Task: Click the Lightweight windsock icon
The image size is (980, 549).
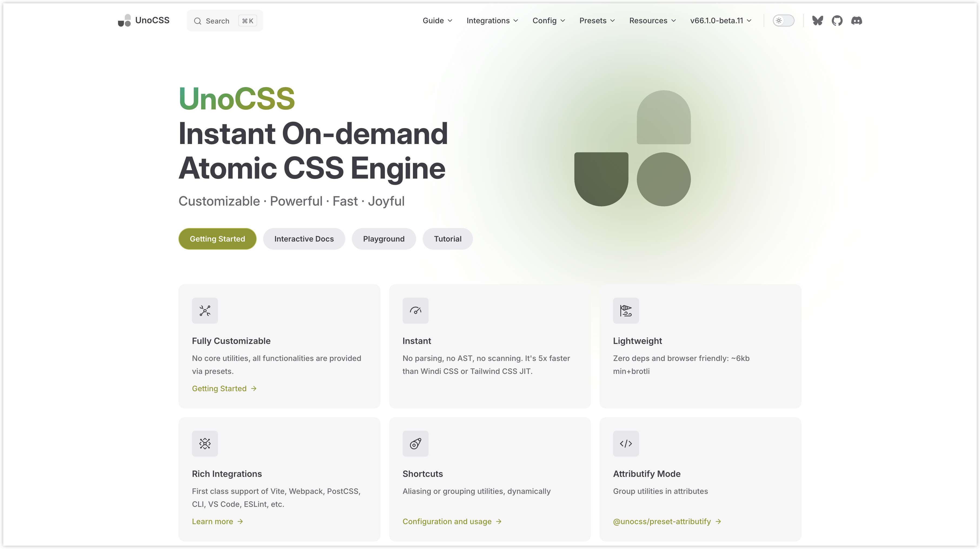Action: click(626, 311)
